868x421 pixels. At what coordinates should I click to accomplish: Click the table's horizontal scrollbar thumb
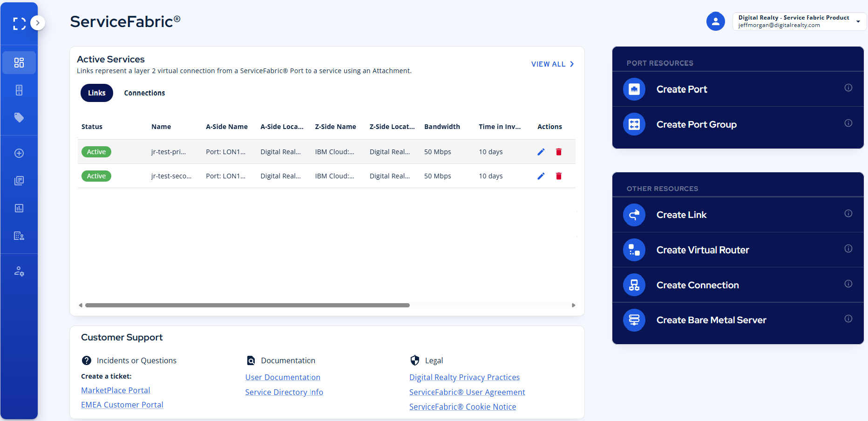pyautogui.click(x=247, y=306)
